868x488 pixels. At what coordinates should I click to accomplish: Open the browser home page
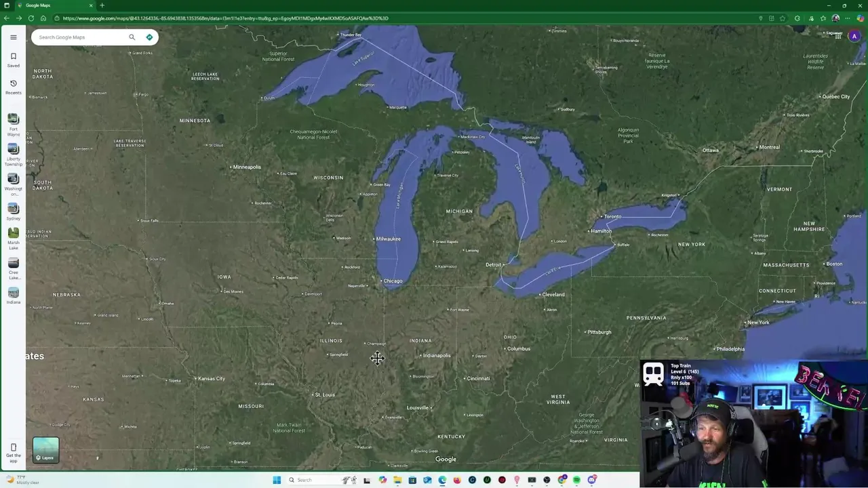pyautogui.click(x=43, y=18)
